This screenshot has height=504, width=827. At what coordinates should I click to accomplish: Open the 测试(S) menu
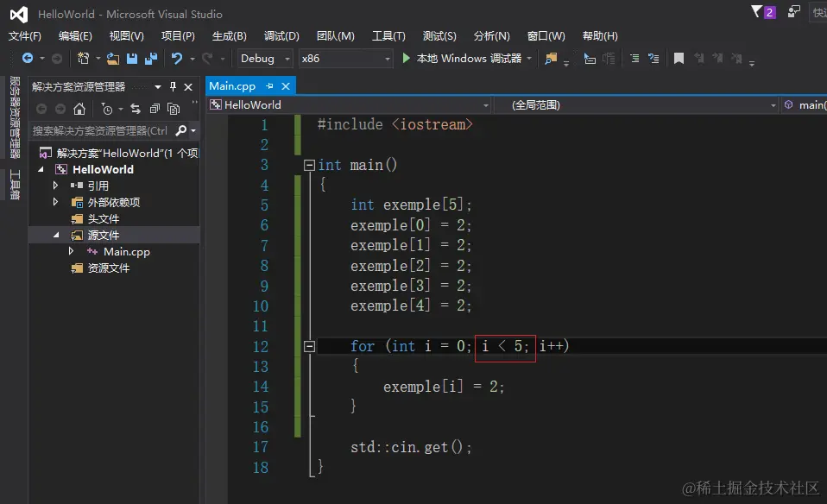tap(439, 36)
